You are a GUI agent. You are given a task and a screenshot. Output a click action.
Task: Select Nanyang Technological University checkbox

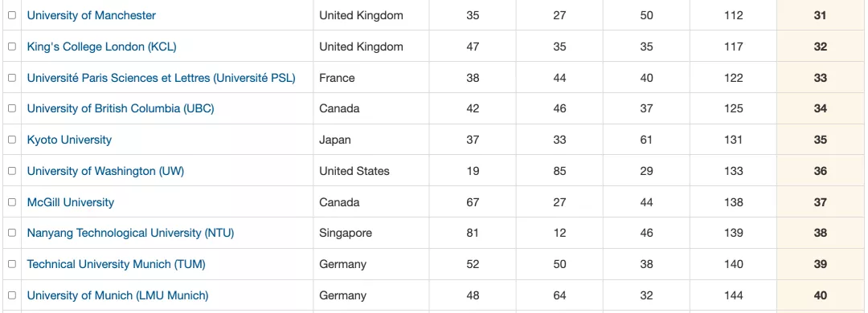click(11, 233)
